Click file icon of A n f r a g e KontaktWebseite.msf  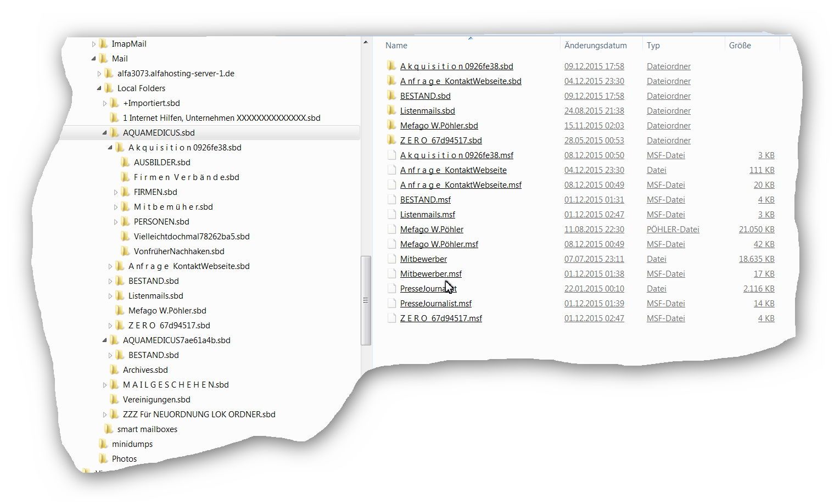pos(391,184)
